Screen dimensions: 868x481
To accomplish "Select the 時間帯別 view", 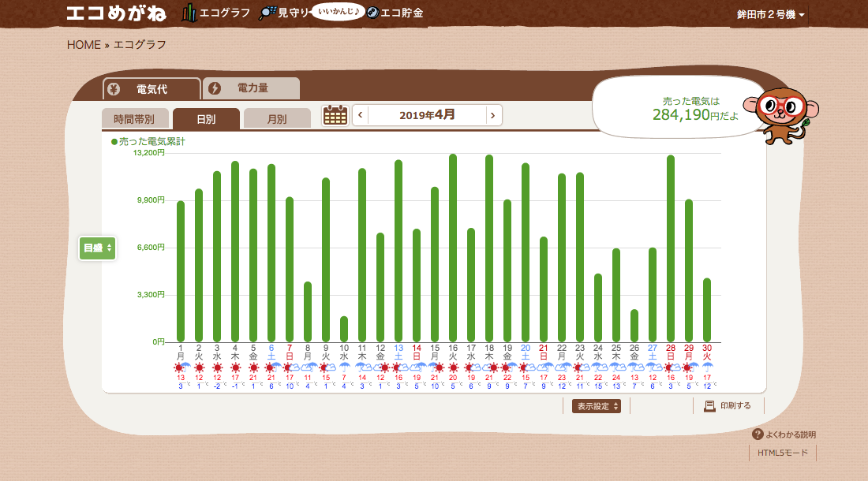I will (x=135, y=119).
